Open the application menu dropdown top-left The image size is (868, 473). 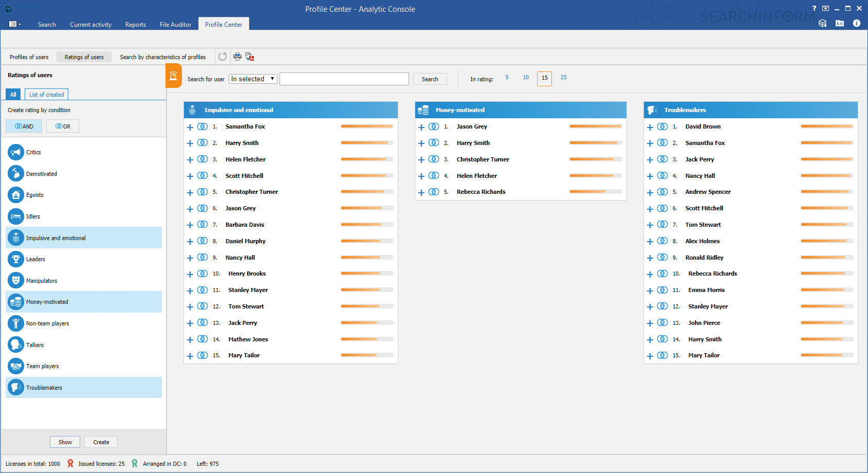(x=15, y=24)
